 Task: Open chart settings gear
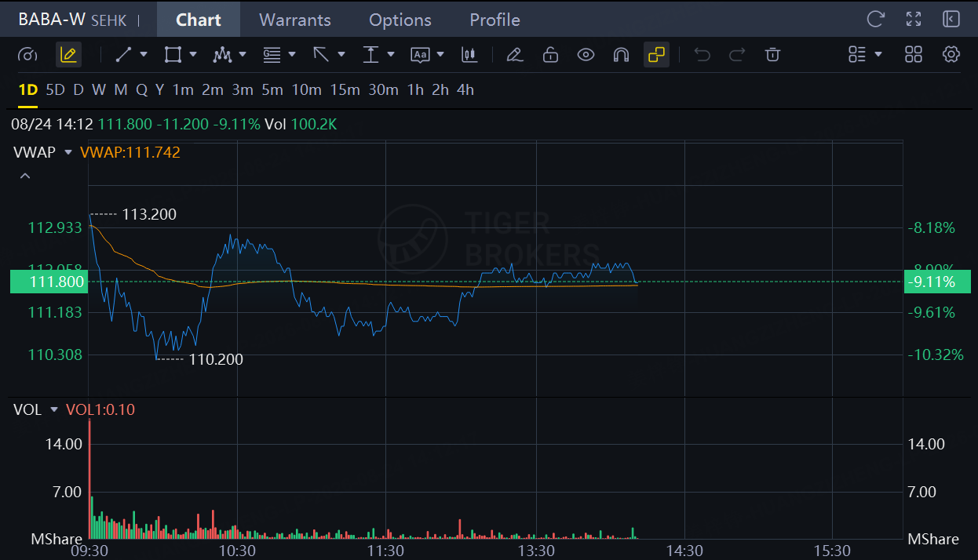[951, 55]
